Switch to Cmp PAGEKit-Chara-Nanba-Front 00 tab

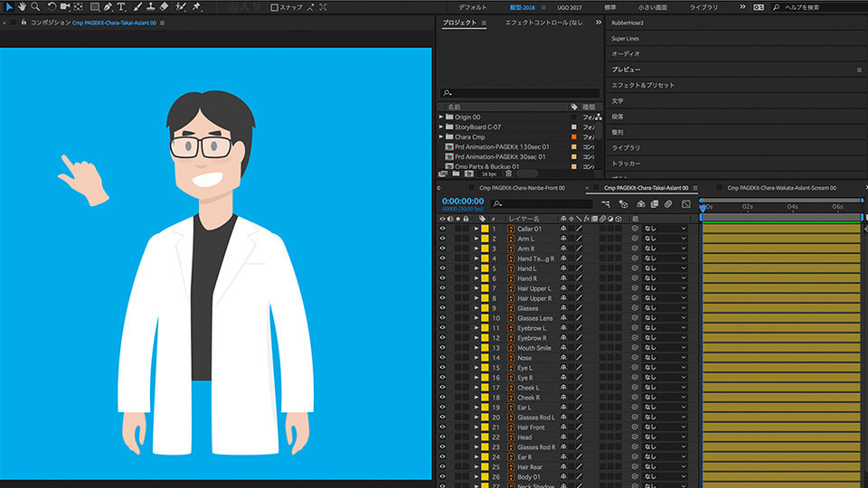tap(523, 188)
